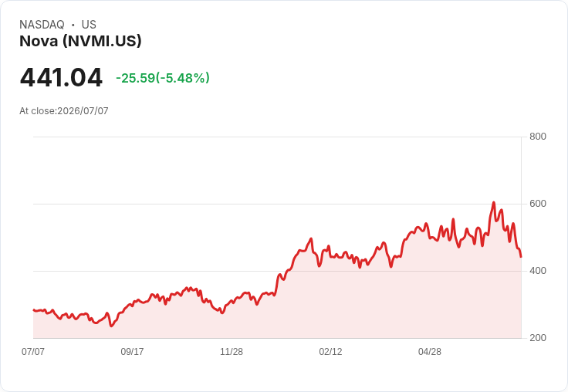
Task: Click the 441.04 current price
Action: [x=61, y=77]
